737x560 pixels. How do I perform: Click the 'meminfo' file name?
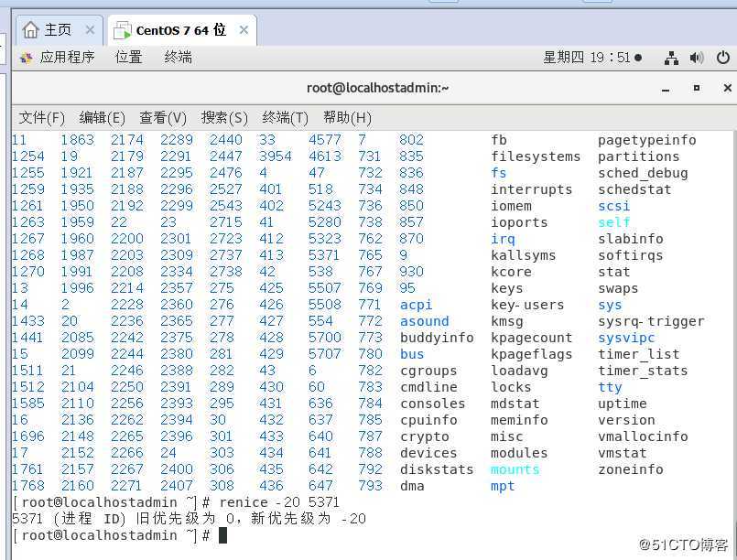[x=519, y=420]
